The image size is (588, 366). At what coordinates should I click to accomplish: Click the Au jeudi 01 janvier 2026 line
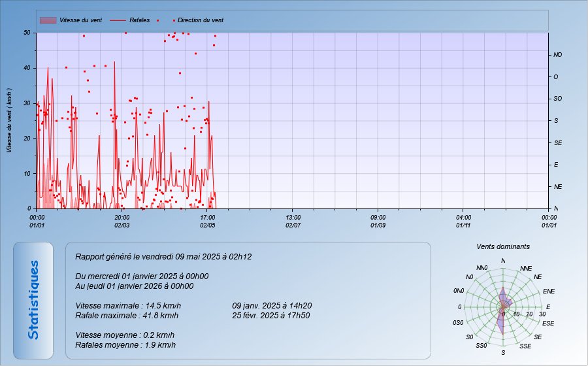pos(134,286)
